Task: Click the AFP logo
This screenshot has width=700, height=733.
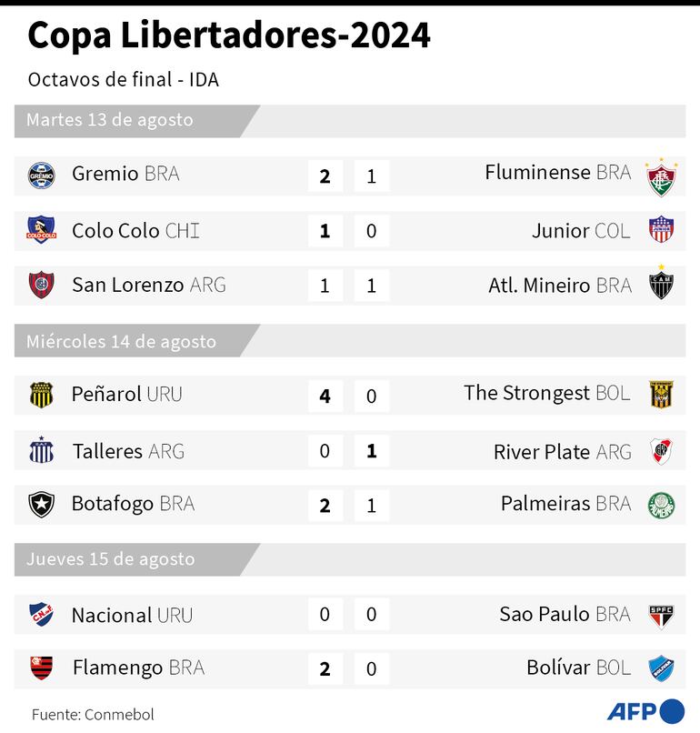Action: click(646, 710)
